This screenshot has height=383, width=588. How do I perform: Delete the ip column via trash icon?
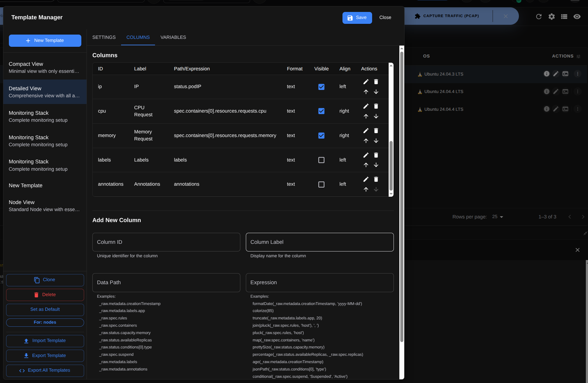[x=376, y=82]
